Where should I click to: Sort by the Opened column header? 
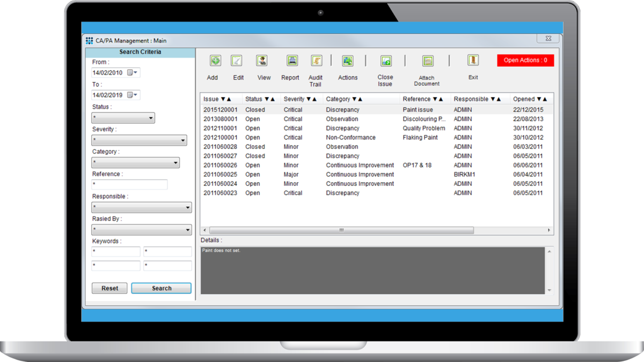point(530,99)
